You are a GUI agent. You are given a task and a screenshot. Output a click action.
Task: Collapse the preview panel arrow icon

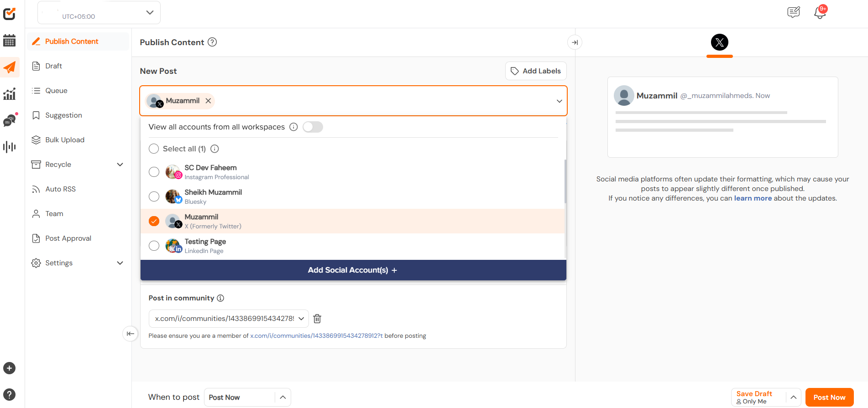click(x=575, y=42)
